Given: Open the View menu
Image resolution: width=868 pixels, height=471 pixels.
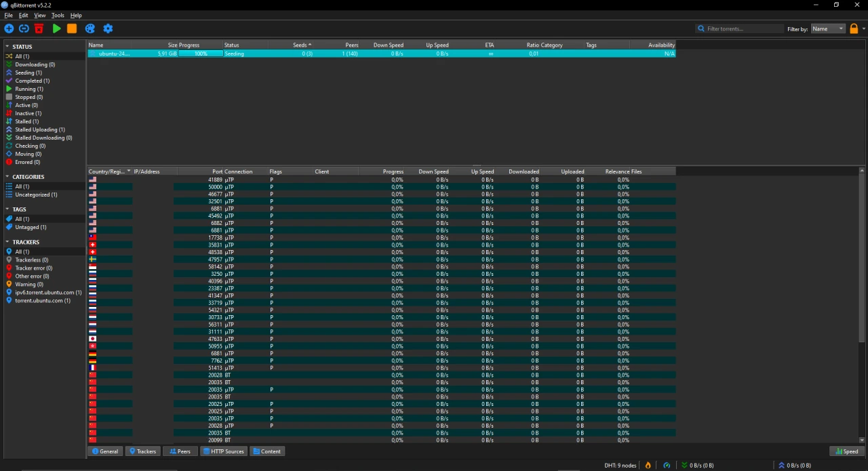Looking at the screenshot, I should pyautogui.click(x=40, y=15).
